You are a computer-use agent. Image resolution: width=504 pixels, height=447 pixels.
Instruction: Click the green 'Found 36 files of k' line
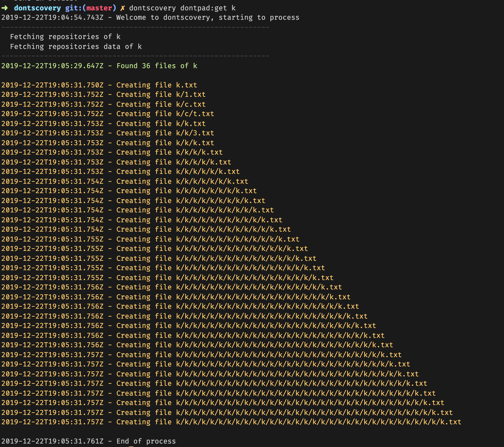(x=99, y=66)
